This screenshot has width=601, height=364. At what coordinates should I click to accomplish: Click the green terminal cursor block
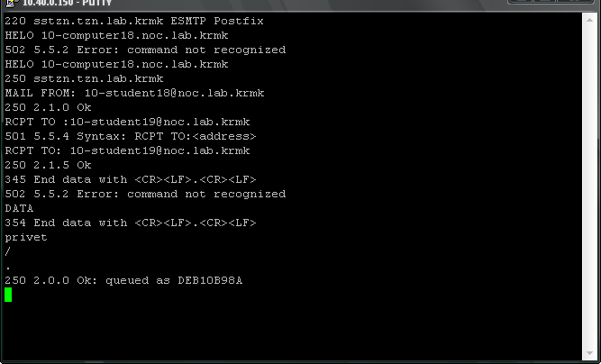click(x=8, y=295)
